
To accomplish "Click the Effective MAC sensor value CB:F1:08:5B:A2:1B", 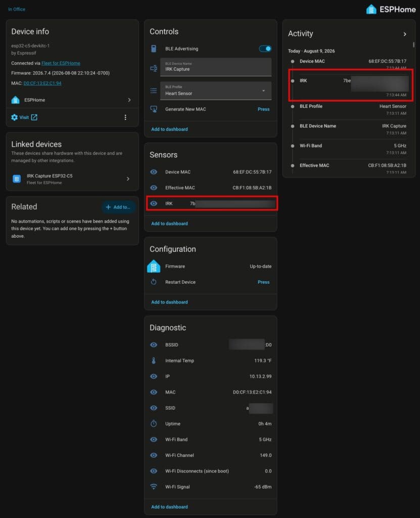I will pyautogui.click(x=252, y=188).
